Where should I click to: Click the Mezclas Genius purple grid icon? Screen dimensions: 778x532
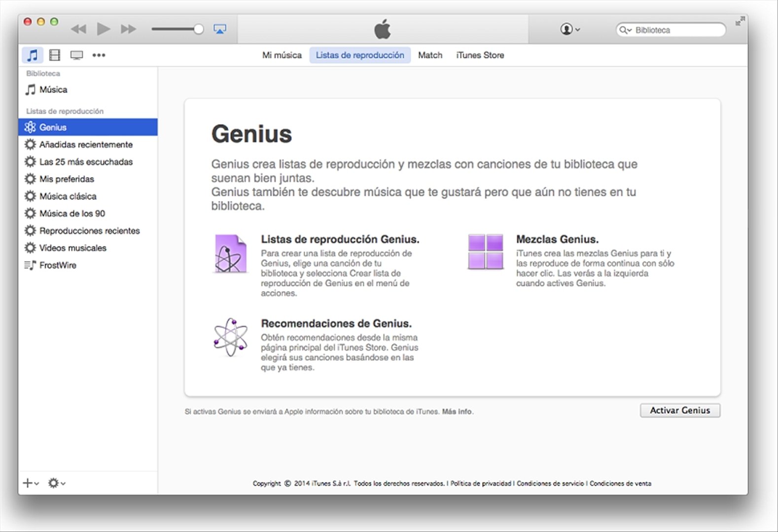coord(486,251)
